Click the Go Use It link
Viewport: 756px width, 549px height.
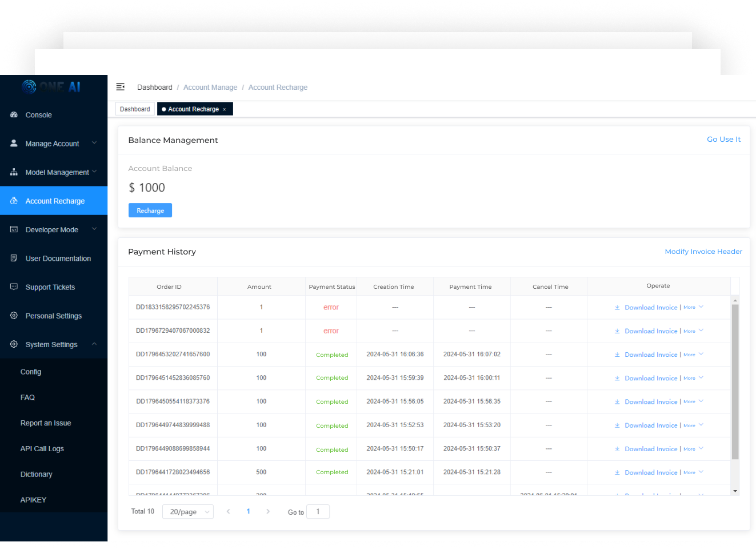pos(723,140)
